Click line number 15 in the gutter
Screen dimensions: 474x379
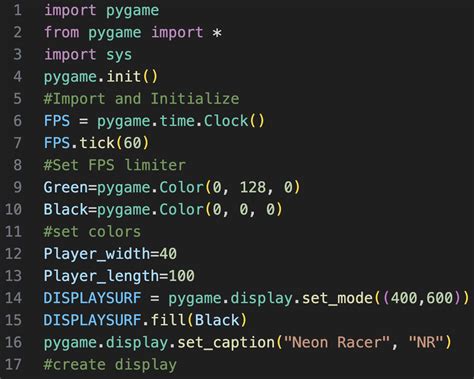pyautogui.click(x=14, y=320)
